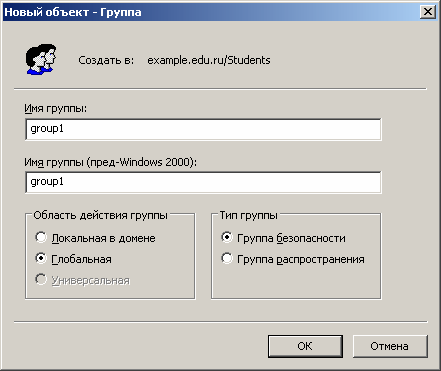Click the "Локальная в домене" text label
Screen dimensions: 441x371
[x=103, y=238]
